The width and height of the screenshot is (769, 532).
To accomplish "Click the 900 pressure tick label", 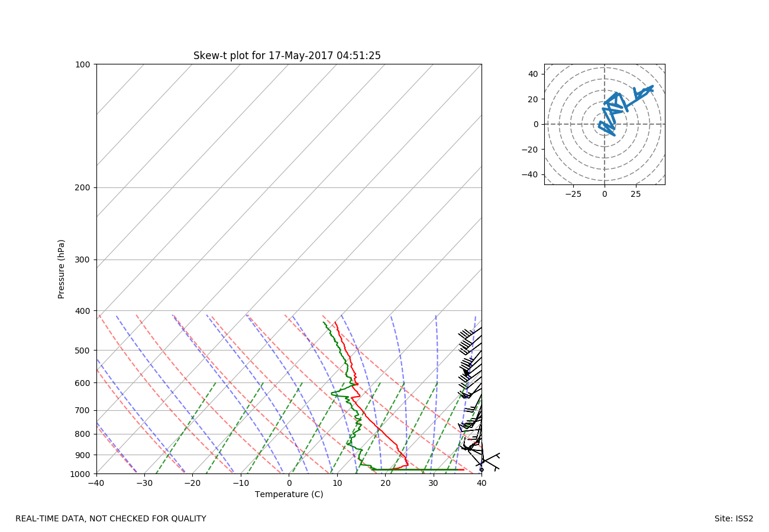I will pyautogui.click(x=83, y=455).
